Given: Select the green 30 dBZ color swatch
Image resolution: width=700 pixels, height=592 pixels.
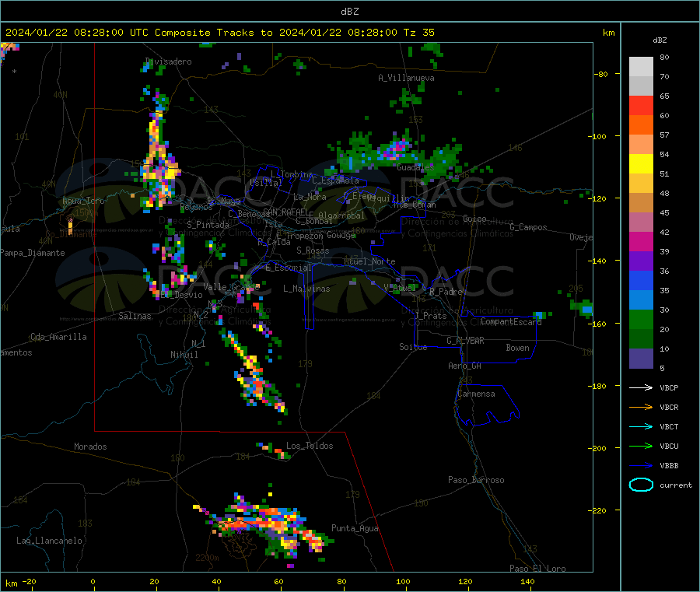Looking at the screenshot, I should click(641, 319).
